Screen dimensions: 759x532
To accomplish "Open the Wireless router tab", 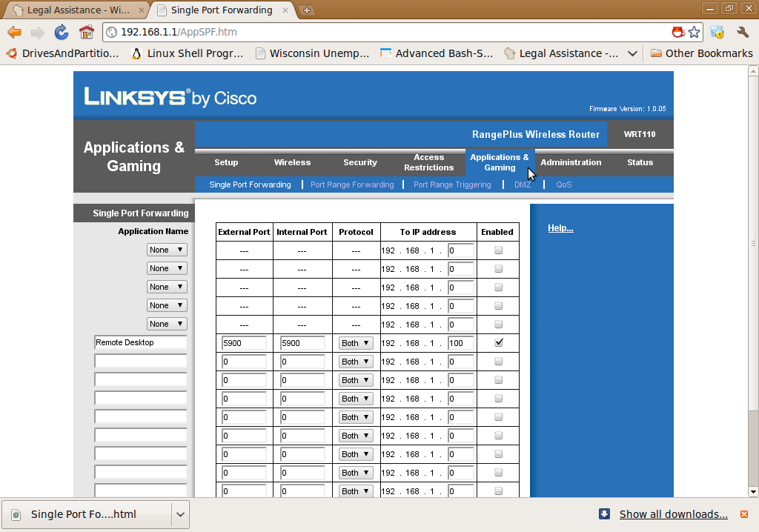I will (292, 162).
